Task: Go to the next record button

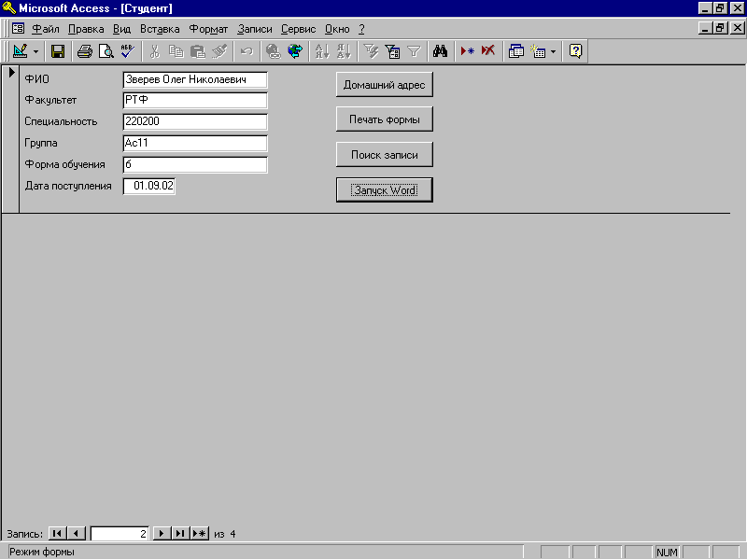Action: (162, 533)
